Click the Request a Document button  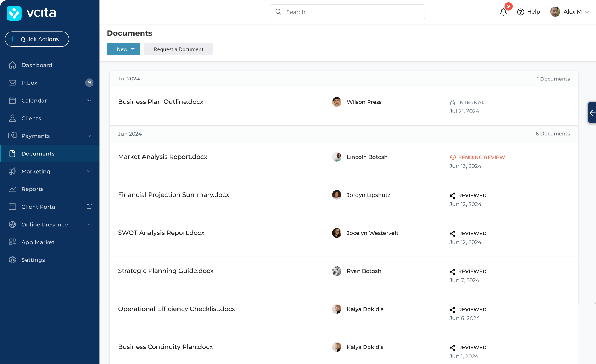click(x=178, y=49)
